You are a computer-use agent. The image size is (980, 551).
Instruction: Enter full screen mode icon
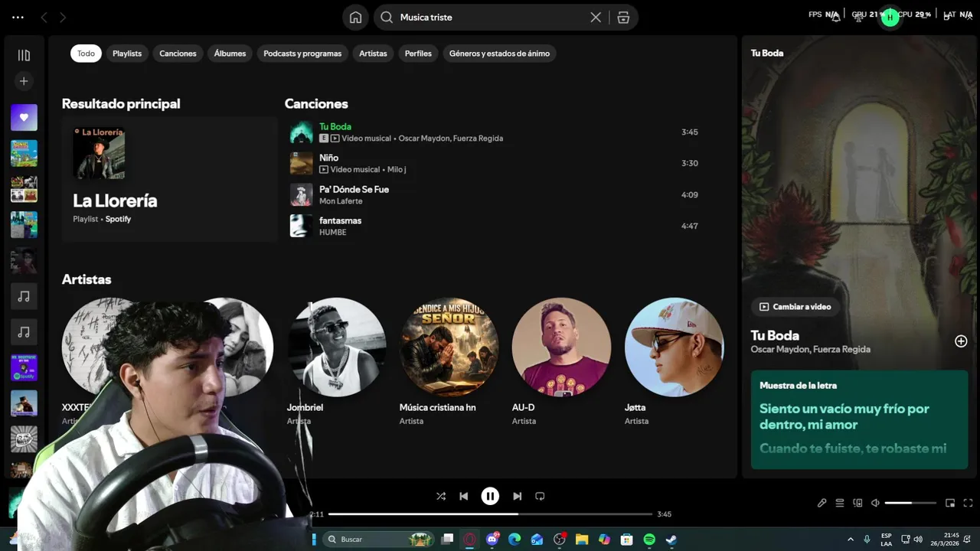(x=968, y=503)
